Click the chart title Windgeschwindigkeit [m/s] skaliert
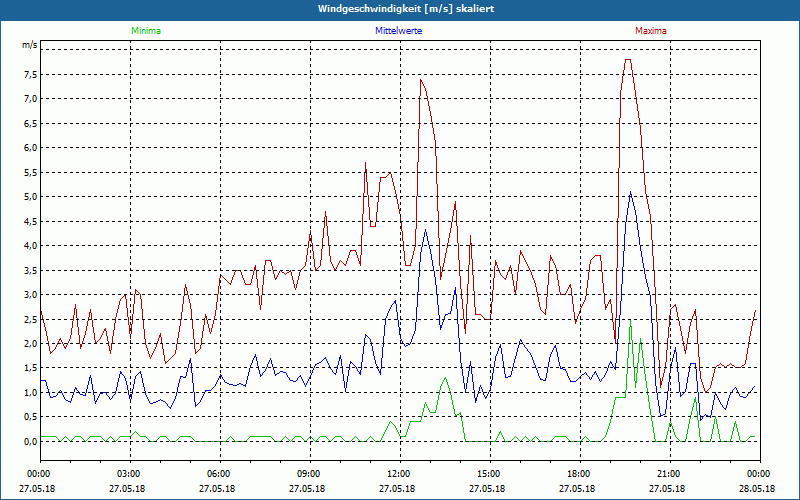The image size is (800, 500). tap(406, 9)
